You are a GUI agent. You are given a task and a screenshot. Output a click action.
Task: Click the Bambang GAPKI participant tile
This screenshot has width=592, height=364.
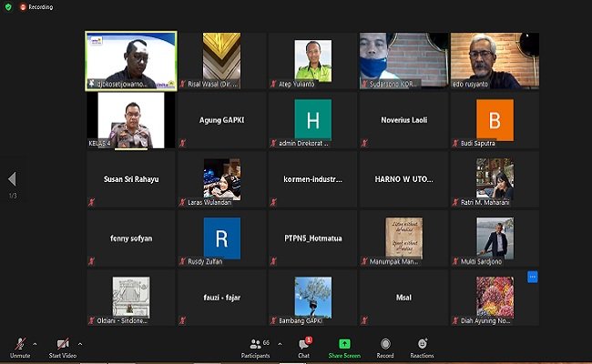312,298
